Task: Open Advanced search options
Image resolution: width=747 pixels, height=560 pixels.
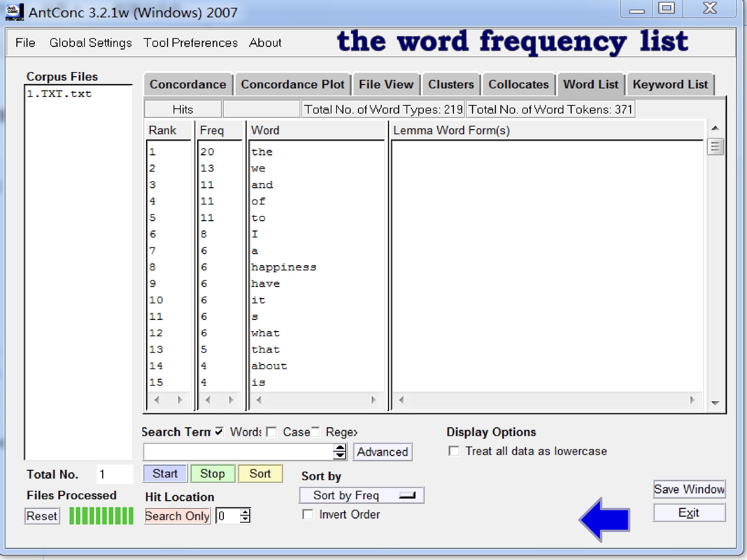Action: coord(382,452)
